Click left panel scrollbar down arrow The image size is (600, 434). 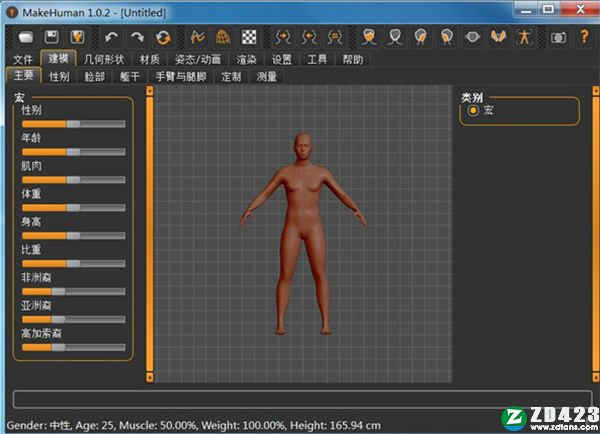(150, 377)
